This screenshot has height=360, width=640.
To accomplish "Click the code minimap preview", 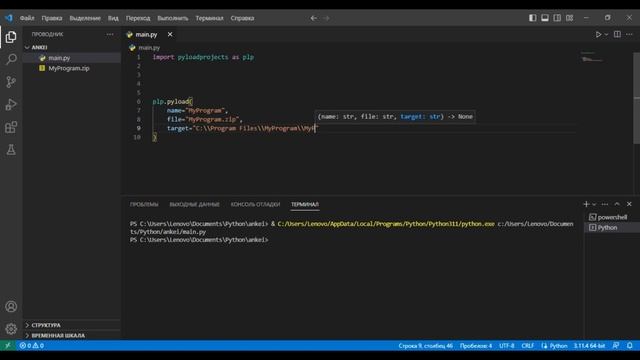I will 591,57.
